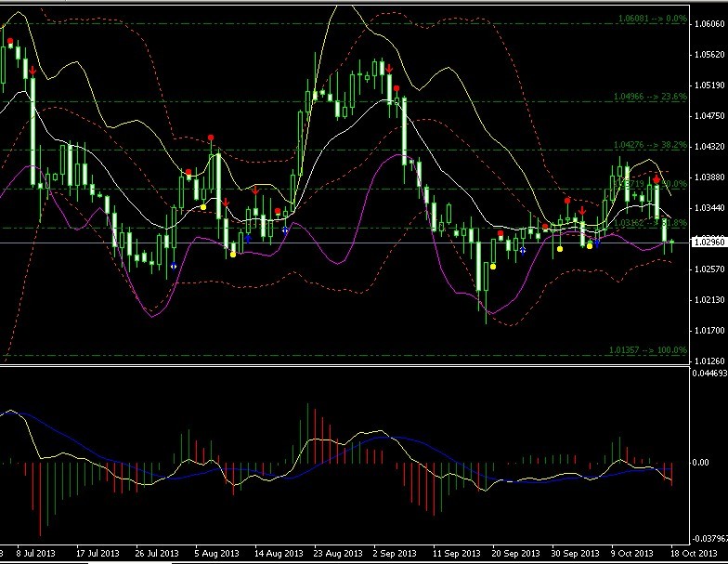This screenshot has height=564, width=728.
Task: Click price axis value 1.03440
Action: [x=709, y=208]
